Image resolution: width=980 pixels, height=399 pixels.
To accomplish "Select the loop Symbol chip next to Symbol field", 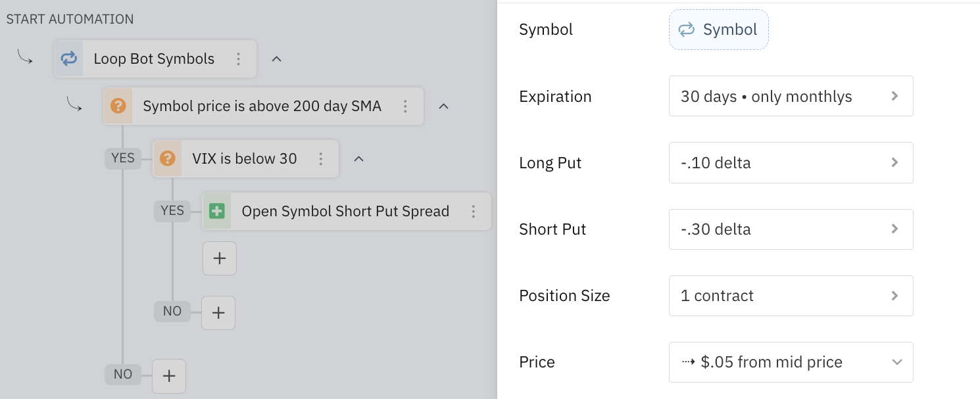I will [718, 29].
